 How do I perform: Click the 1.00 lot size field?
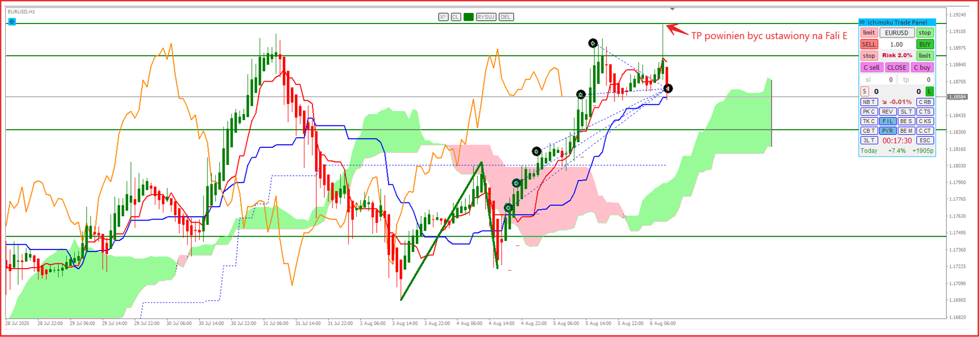click(896, 44)
